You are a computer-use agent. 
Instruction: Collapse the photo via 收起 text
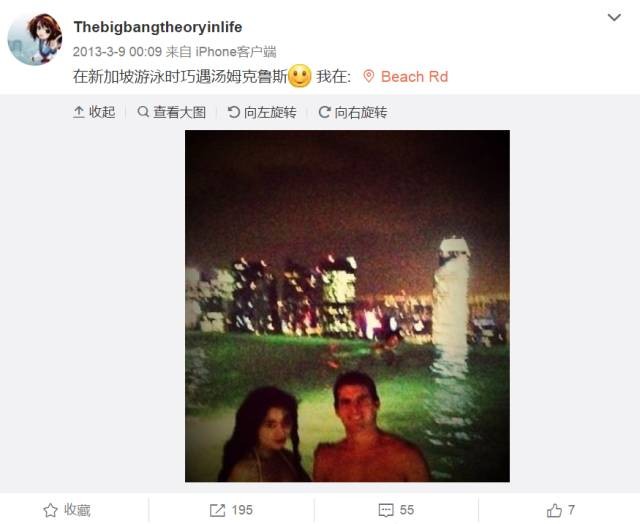102,112
